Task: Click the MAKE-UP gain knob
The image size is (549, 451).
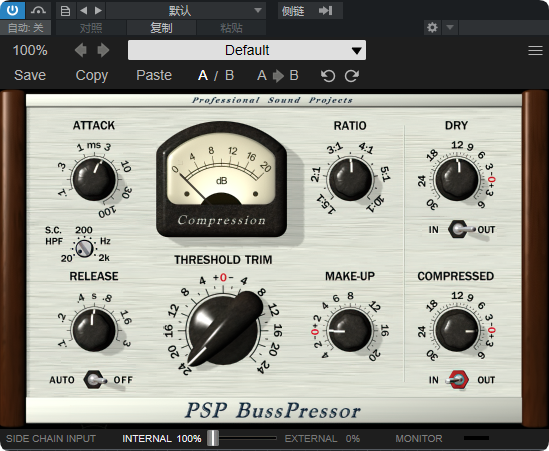Action: [x=350, y=330]
